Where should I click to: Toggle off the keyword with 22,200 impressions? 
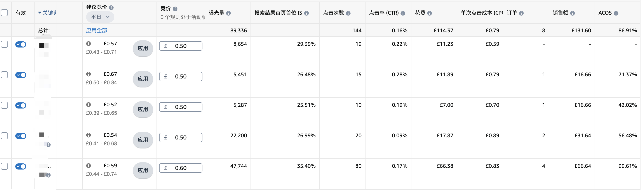click(x=21, y=136)
